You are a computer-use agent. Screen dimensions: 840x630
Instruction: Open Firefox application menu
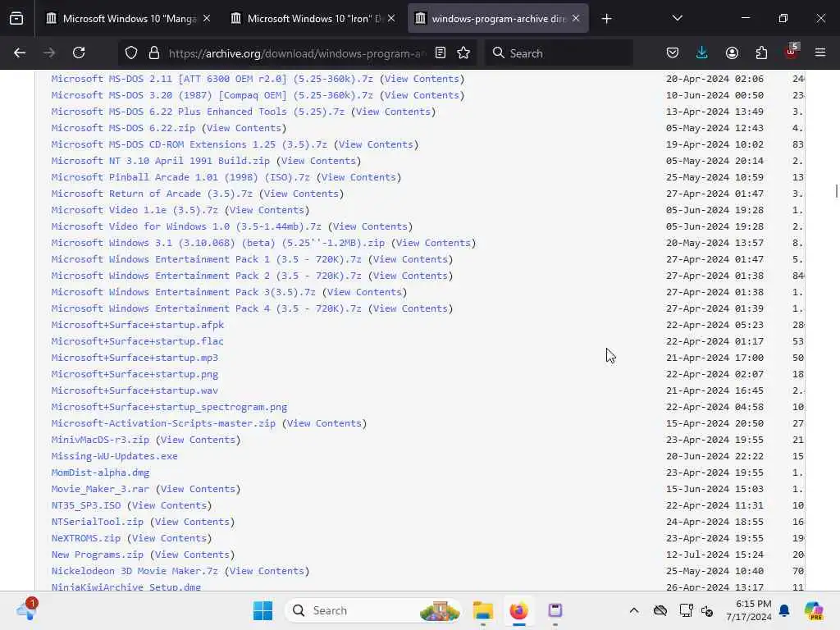pos(820,53)
